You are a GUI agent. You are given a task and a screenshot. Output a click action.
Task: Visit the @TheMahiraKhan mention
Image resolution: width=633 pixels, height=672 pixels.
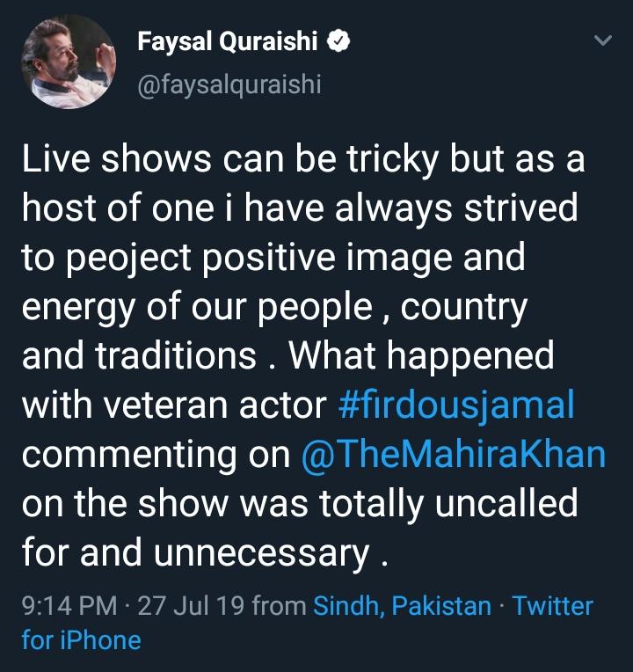pyautogui.click(x=454, y=454)
